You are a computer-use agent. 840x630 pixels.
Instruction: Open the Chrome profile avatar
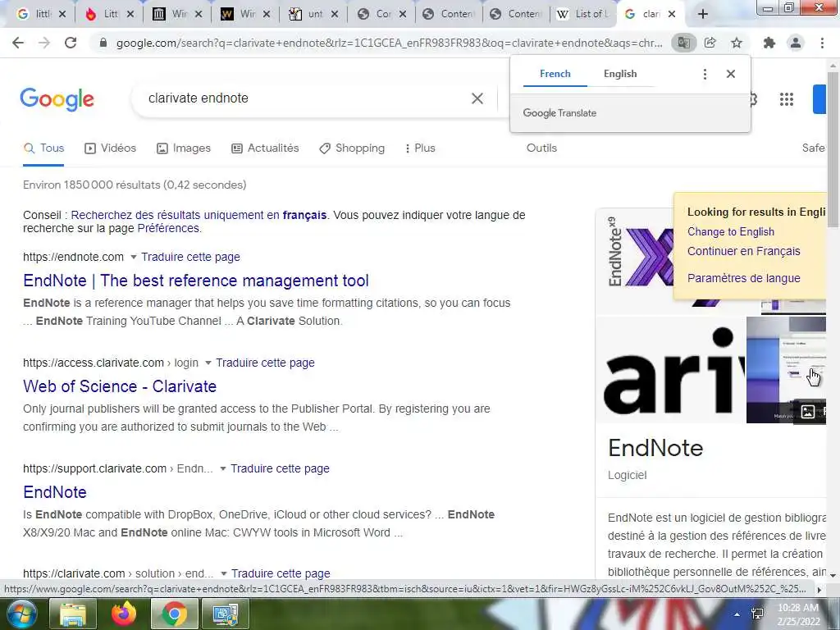796,43
